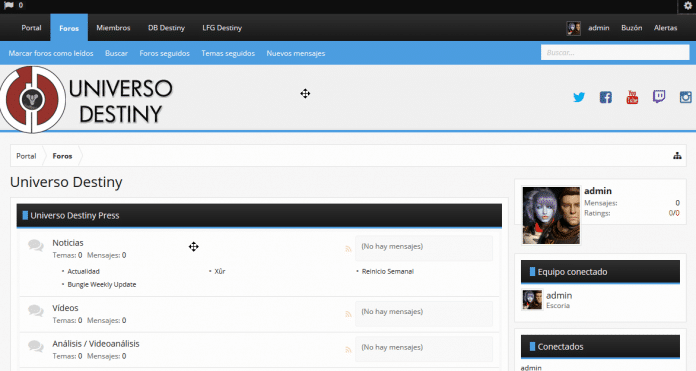This screenshot has height=371, width=696.
Task: Open the admin account menu
Action: (x=598, y=28)
